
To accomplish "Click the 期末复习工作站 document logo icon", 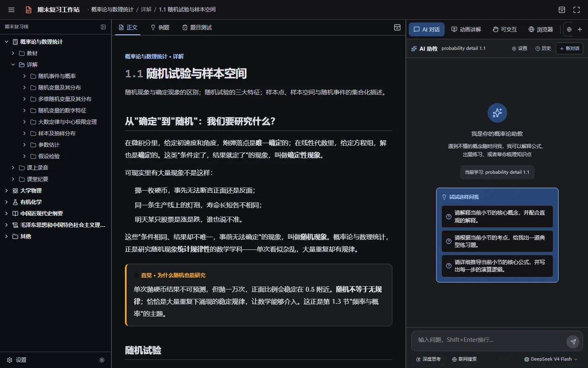I will (29, 10).
